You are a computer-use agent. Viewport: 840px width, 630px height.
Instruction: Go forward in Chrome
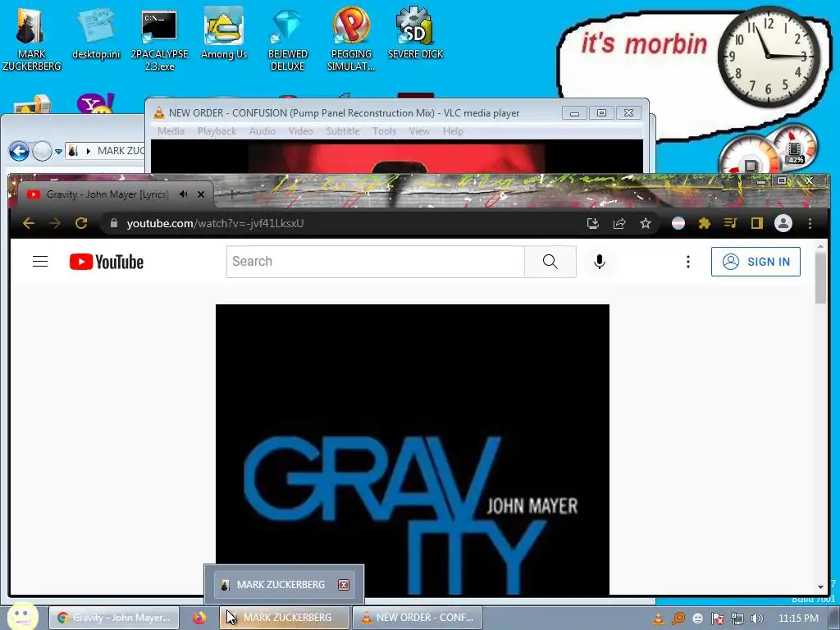point(55,223)
